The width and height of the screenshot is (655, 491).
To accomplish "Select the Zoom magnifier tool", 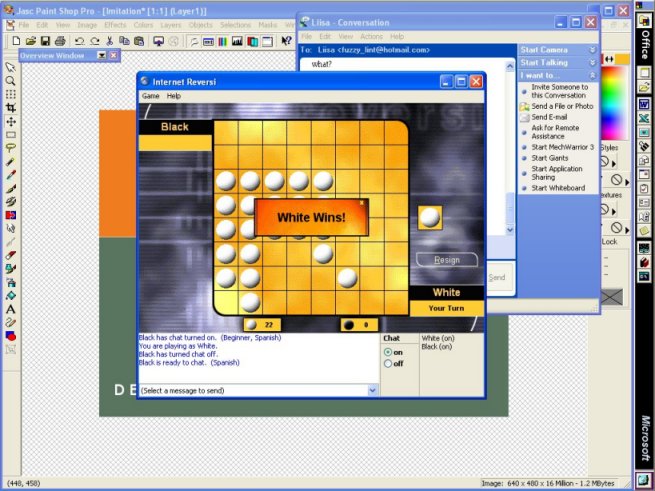I will (10, 81).
